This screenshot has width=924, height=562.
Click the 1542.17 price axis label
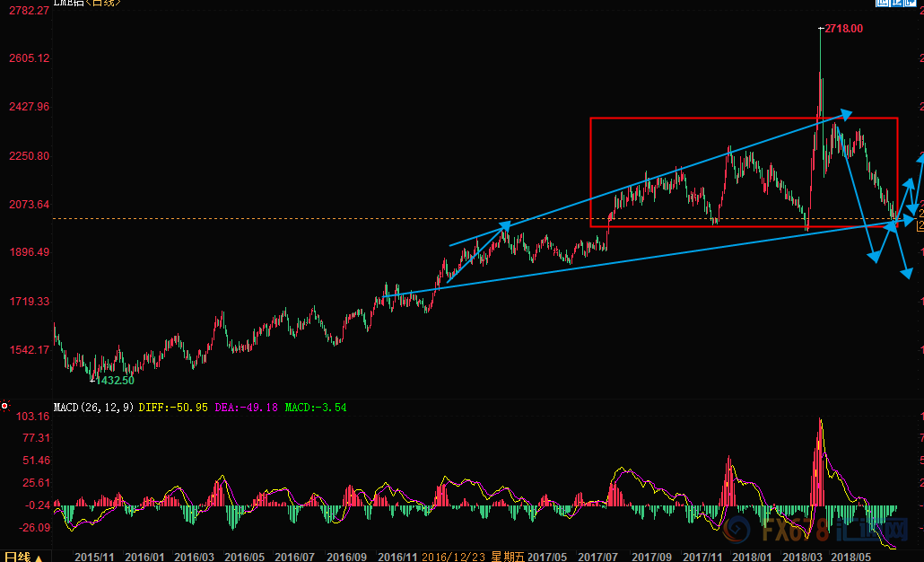[x=30, y=350]
